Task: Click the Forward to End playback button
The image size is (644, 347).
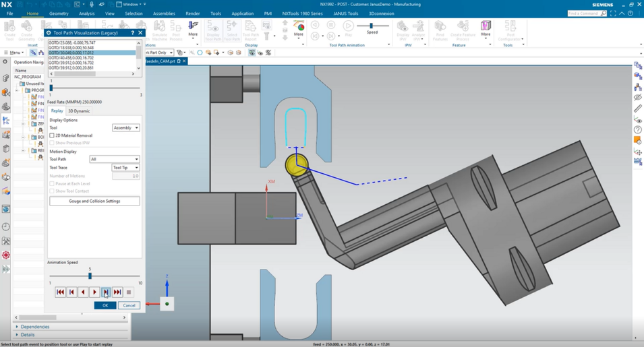Action: coord(117,292)
